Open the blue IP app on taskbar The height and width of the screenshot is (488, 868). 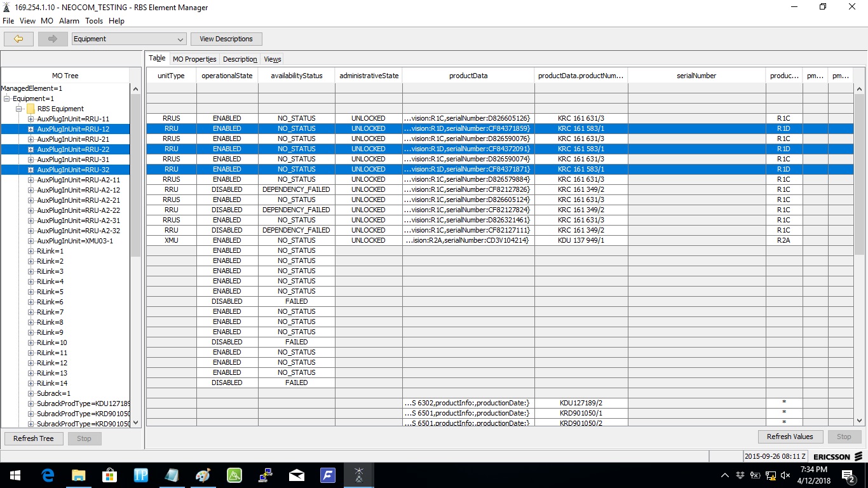tap(141, 475)
